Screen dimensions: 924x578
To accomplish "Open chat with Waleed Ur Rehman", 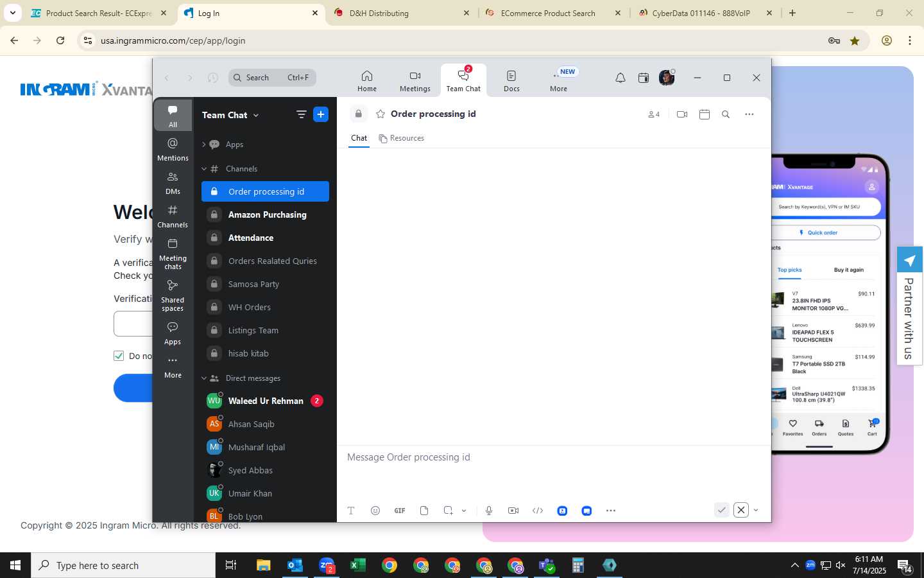I will tap(265, 401).
